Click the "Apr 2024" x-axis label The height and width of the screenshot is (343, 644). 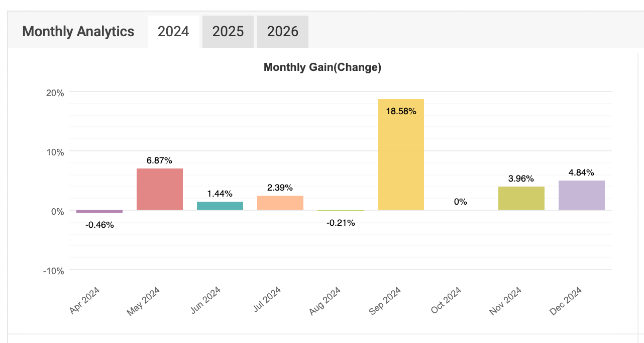click(x=85, y=301)
